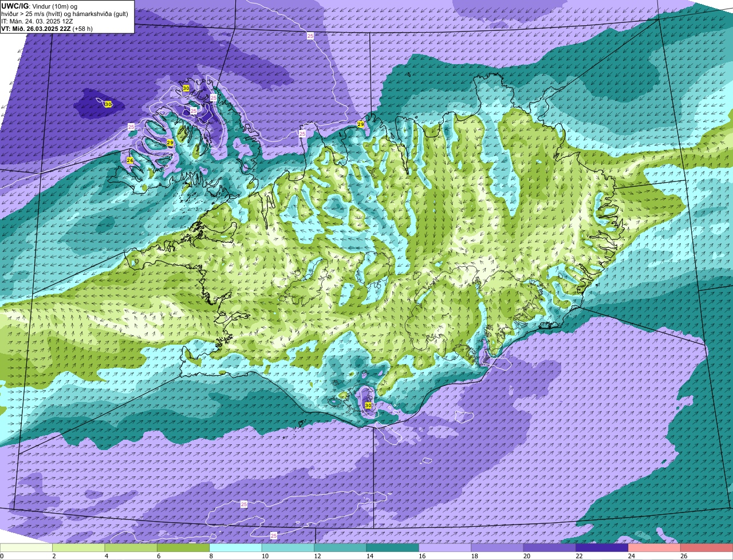Click the purple legend segment between 18 and 20
This screenshot has height=560, width=733.
click(497, 548)
